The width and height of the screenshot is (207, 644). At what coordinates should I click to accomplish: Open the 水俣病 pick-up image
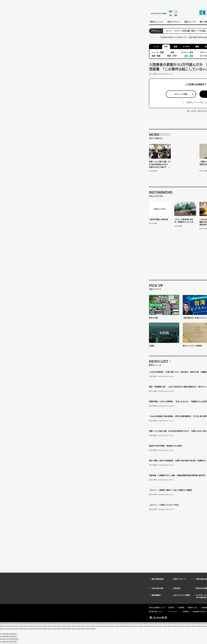tap(164, 333)
